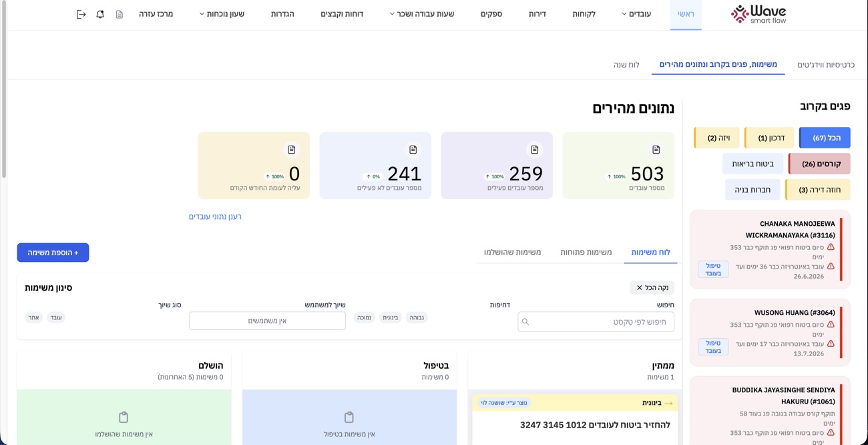Click the + הוספת משימה button
Viewport: 868px width, 445px height.
click(53, 253)
